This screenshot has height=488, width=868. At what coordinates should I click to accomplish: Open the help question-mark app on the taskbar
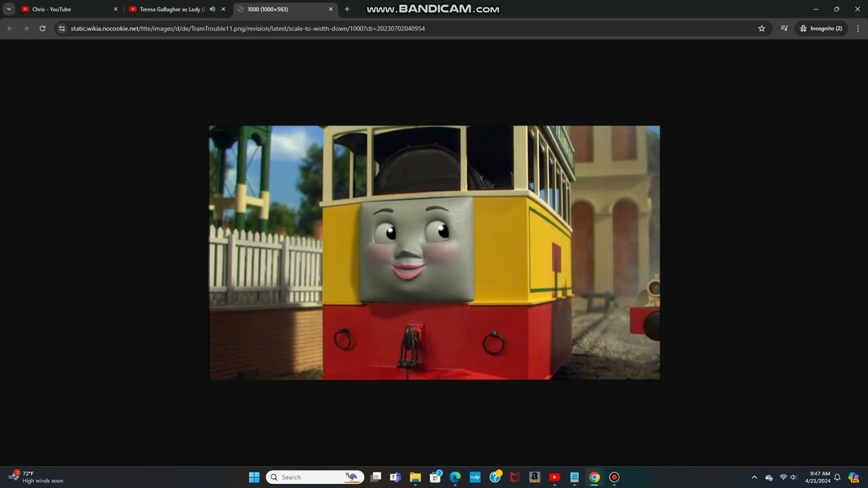point(495,477)
